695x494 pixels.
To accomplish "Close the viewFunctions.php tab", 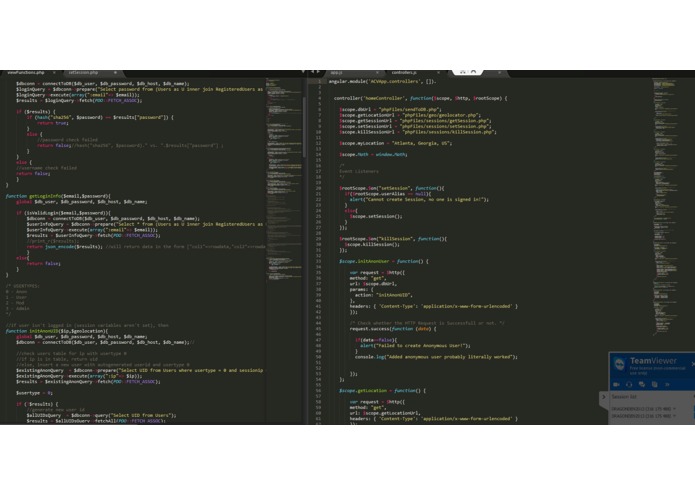I will coord(55,73).
